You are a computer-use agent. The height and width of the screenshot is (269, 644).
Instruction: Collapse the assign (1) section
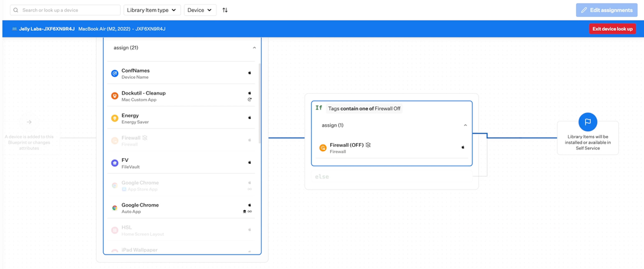(x=465, y=125)
